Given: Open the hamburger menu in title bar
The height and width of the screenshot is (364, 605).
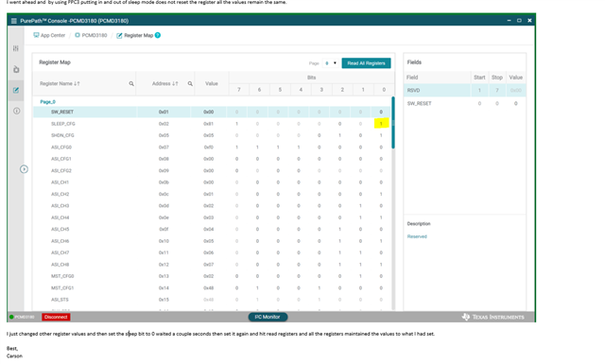Looking at the screenshot, I should coord(14,21).
